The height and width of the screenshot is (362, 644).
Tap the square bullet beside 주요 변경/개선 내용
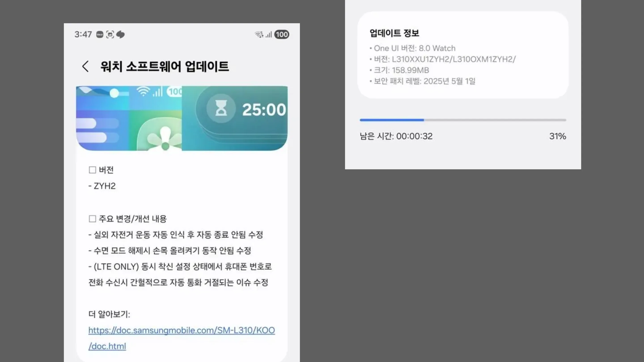pos(93,219)
